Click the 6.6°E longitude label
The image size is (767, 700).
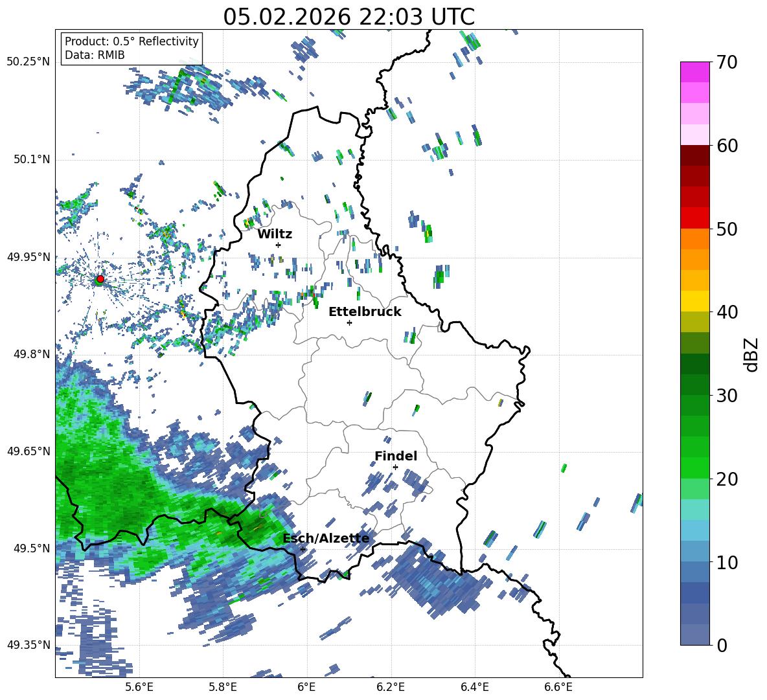558,687
